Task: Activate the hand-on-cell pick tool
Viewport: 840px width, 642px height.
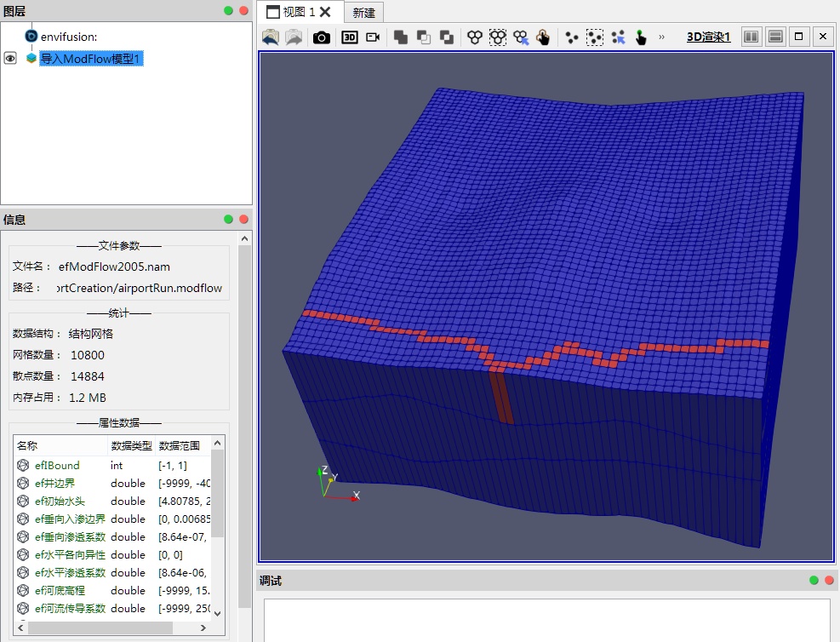Action: pos(543,37)
